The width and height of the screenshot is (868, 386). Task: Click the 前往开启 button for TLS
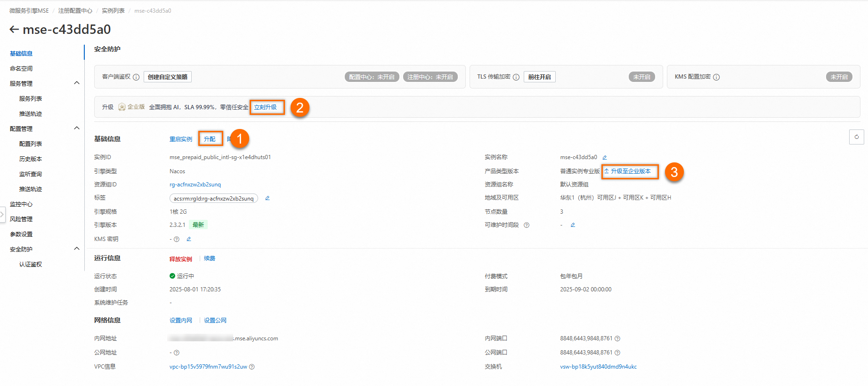540,77
